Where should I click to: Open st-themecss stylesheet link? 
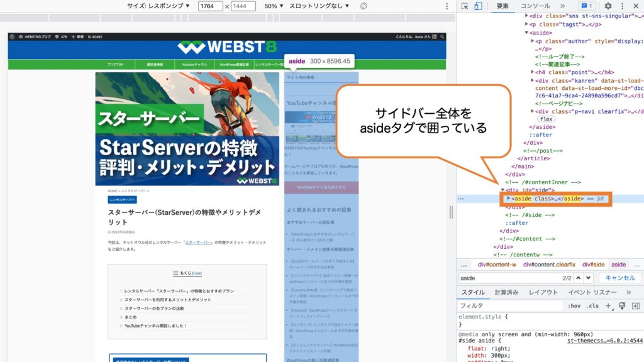(605, 341)
